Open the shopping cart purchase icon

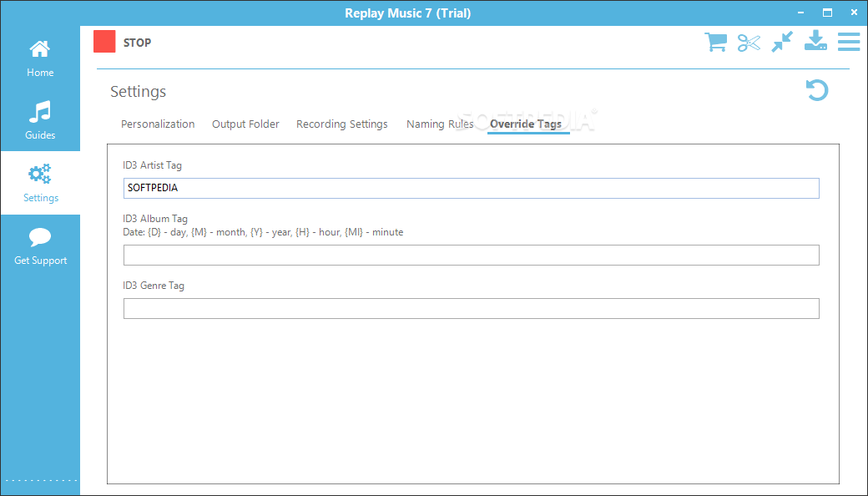(x=715, y=42)
